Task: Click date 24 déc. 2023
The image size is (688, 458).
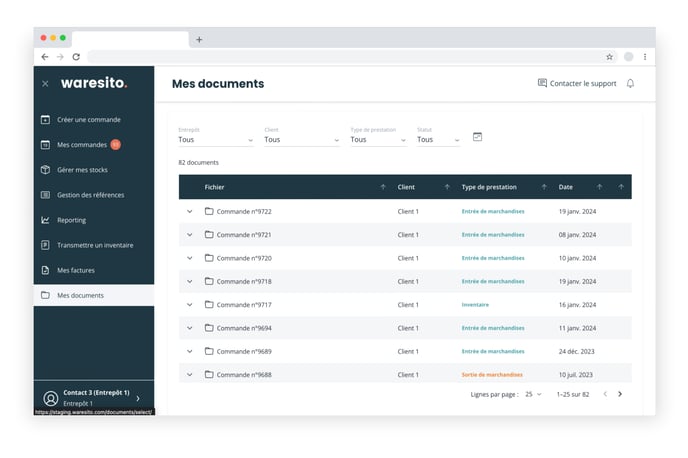Action: coord(576,351)
